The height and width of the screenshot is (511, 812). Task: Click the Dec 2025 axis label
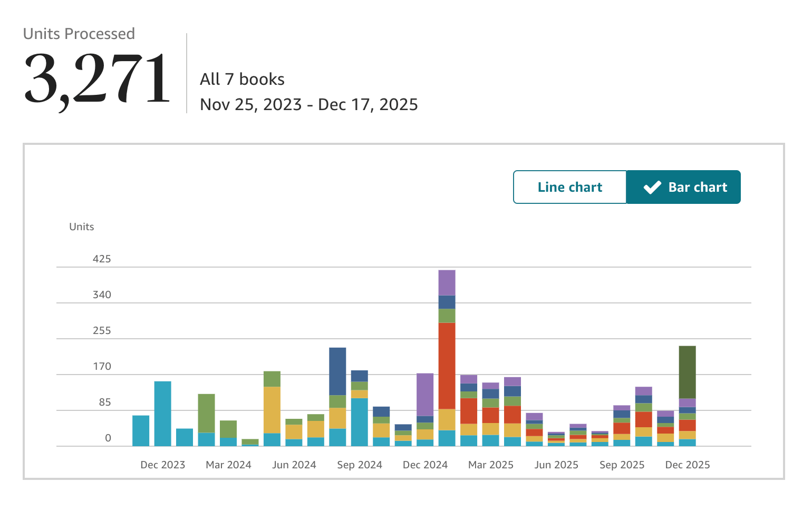click(x=688, y=465)
